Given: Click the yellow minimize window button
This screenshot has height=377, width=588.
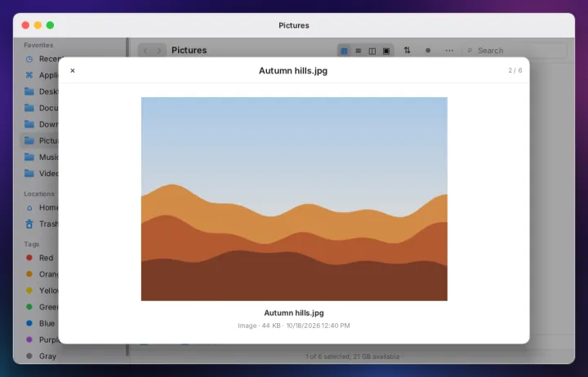Looking at the screenshot, I should point(38,25).
